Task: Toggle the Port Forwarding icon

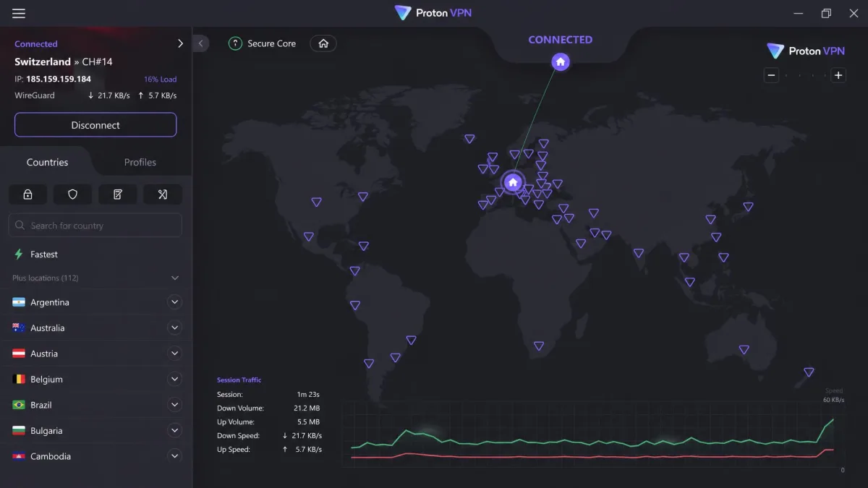Action: point(163,194)
